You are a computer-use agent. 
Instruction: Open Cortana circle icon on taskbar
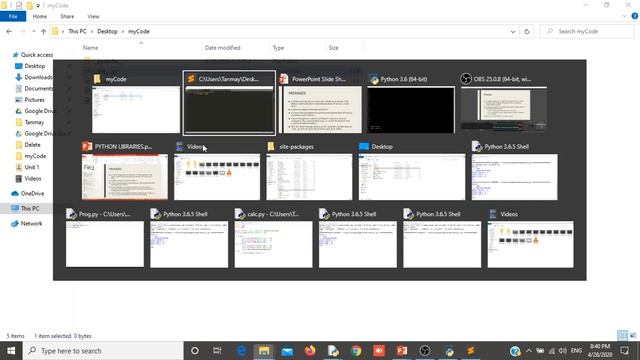tap(195, 351)
